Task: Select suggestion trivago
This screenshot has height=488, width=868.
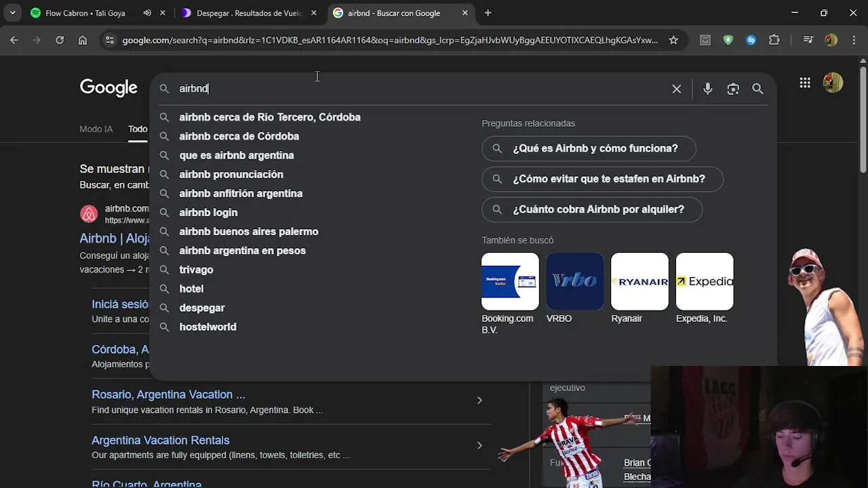Action: 196,269
